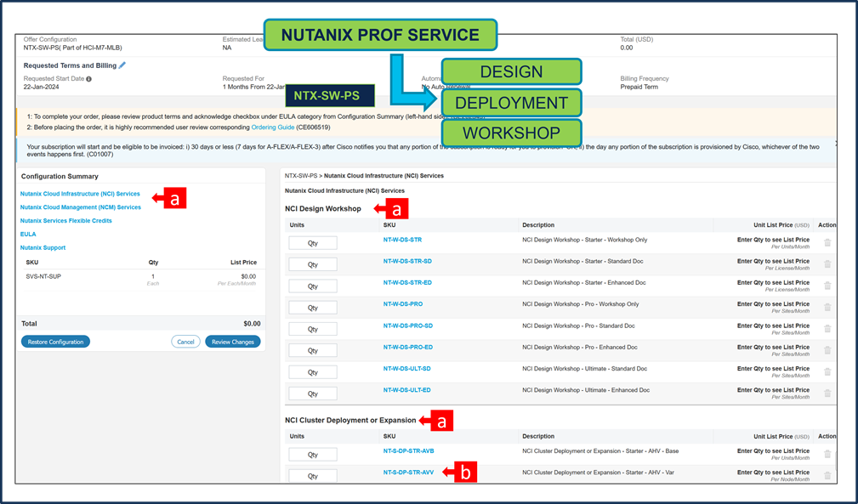
Task: Delete the NT-W-DS-PRO-SD row with trash icon
Action: [x=827, y=329]
